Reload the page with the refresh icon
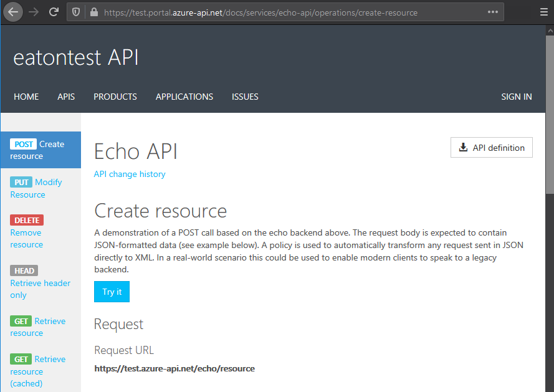Screen dimensions: 554x392 [x=54, y=12]
